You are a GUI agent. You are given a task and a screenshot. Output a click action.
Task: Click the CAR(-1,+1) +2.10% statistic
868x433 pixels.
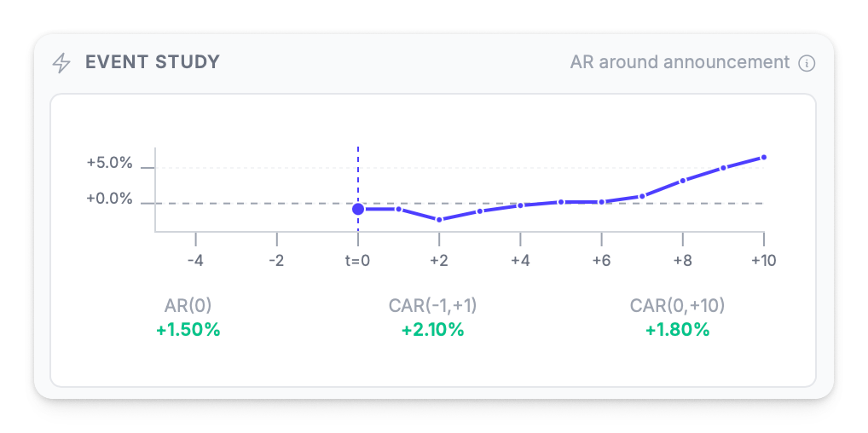coord(432,318)
